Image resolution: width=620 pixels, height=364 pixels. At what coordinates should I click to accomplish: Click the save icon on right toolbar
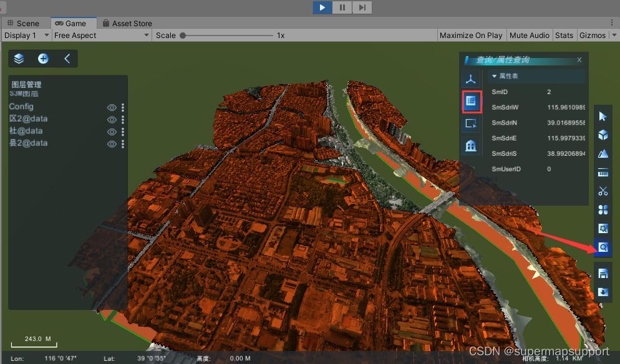[603, 273]
